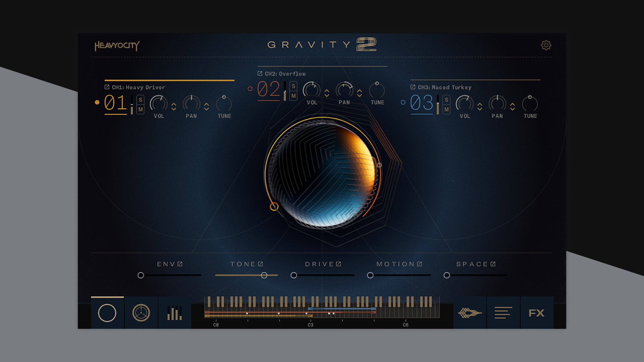This screenshot has height=362, width=644.
Task: Select the orb view icon bottom left
Action: pyautogui.click(x=108, y=312)
